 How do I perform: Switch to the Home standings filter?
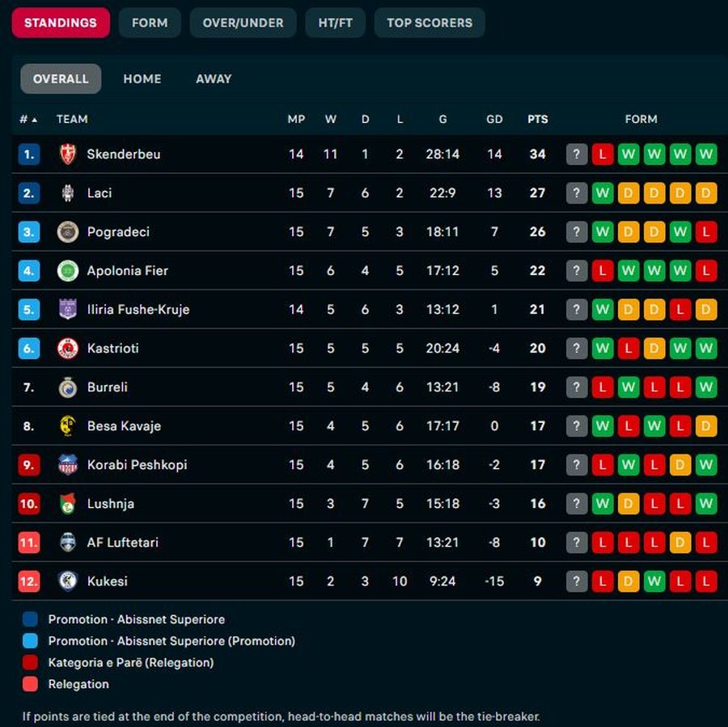[142, 78]
